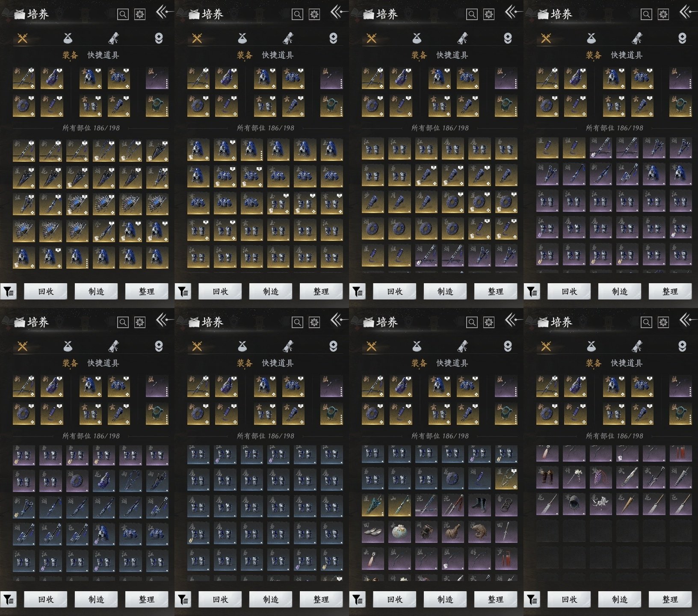Select the black hooded cowl item
The width and height of the screenshot is (698, 616).
point(574,504)
